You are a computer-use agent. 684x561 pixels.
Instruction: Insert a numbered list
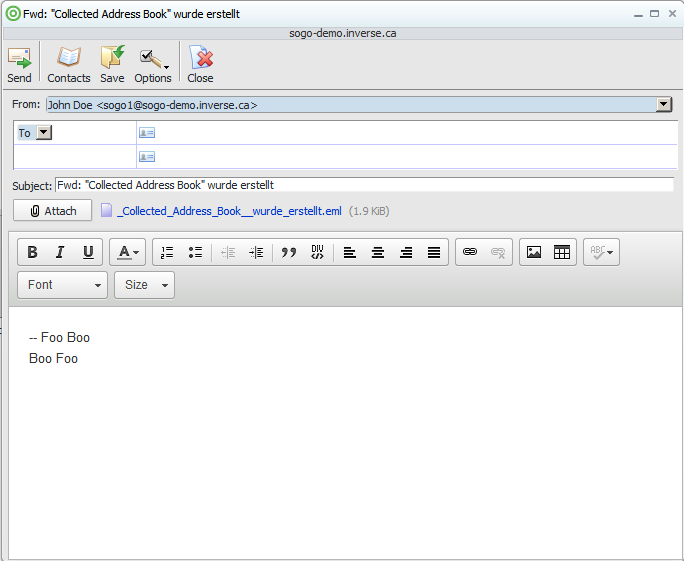[167, 253]
